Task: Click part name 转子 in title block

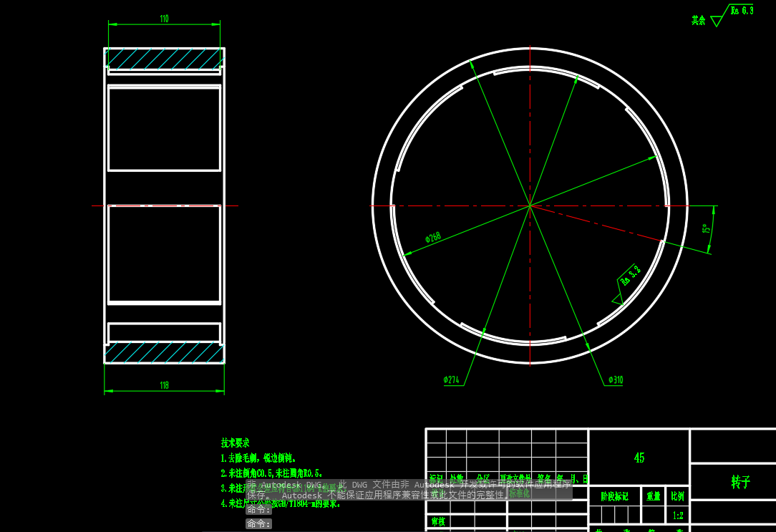Action: click(x=741, y=482)
